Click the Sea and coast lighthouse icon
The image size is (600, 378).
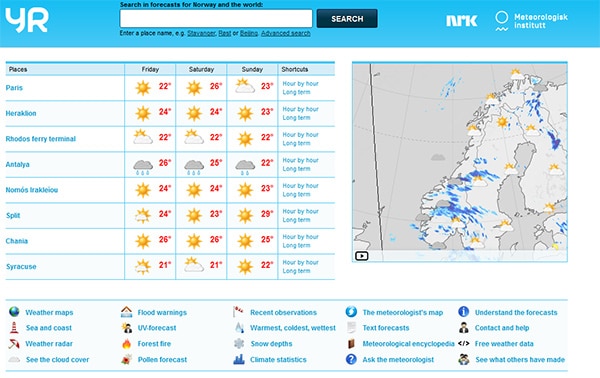pos(14,327)
